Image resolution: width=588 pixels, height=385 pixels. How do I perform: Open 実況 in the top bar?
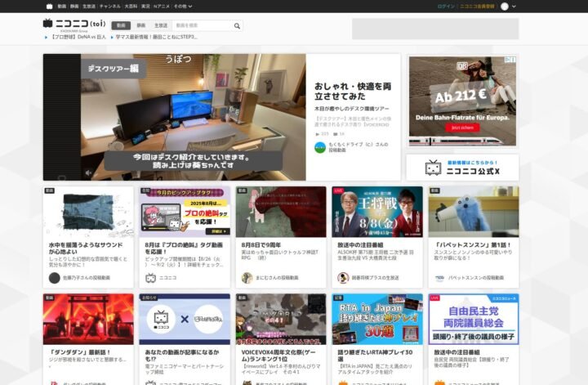tap(145, 7)
